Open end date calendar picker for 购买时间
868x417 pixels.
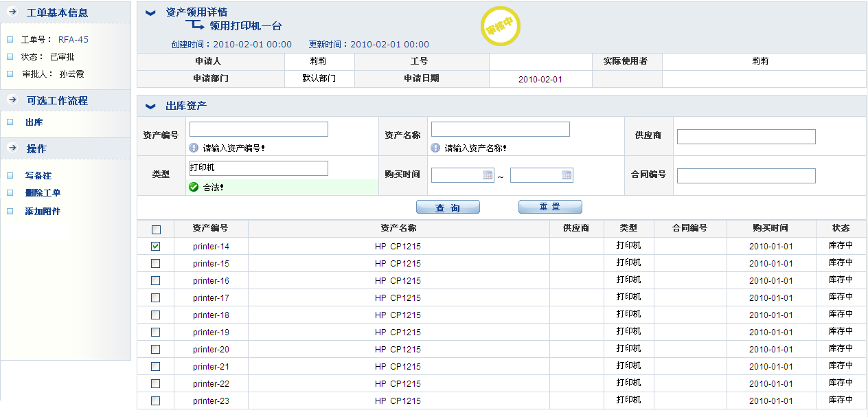[567, 175]
